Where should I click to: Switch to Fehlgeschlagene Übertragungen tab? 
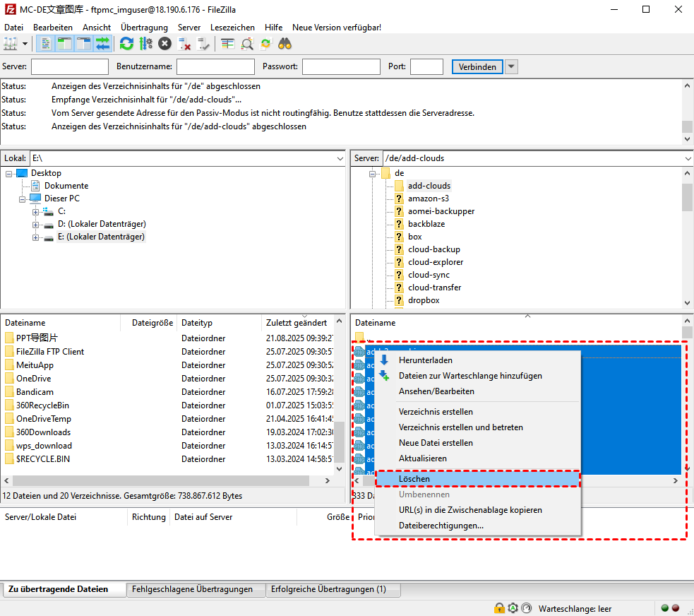pyautogui.click(x=192, y=589)
